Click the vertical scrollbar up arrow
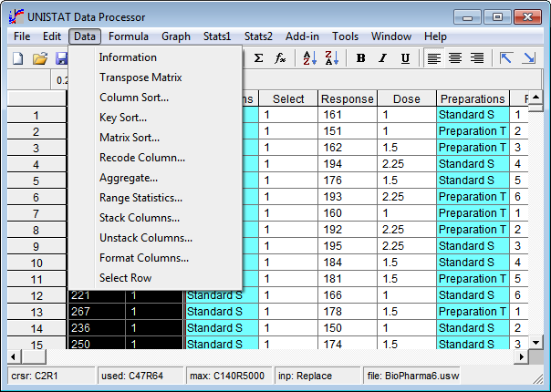The height and width of the screenshot is (392, 551). pyautogui.click(x=535, y=97)
